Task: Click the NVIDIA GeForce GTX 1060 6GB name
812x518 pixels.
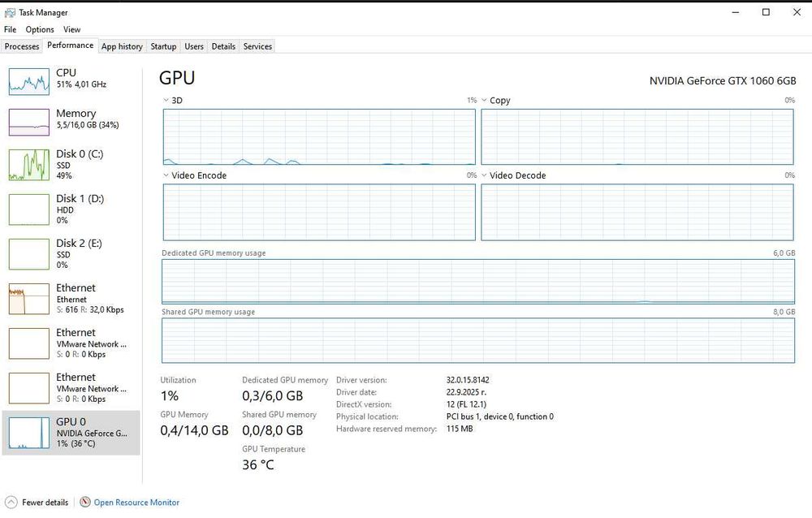Action: [723, 81]
